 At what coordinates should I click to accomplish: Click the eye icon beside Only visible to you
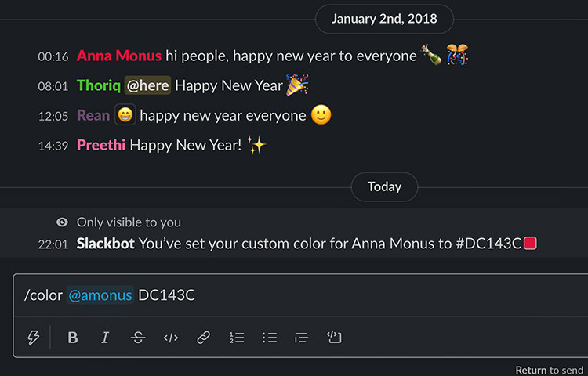(x=62, y=222)
